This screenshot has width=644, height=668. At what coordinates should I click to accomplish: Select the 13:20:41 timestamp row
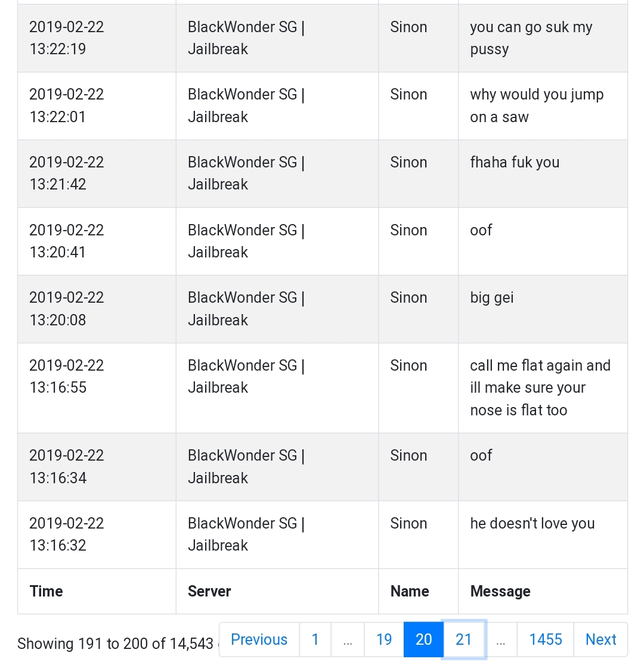click(323, 241)
